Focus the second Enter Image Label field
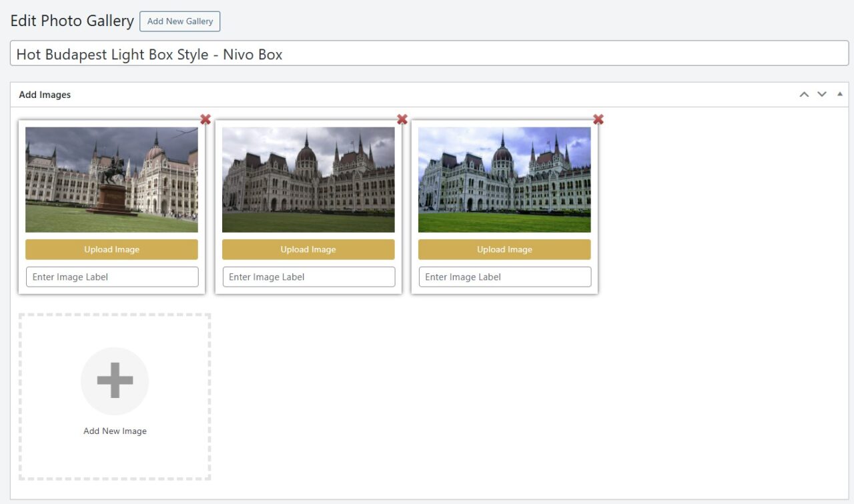Screen dimensions: 854x504 308,277
